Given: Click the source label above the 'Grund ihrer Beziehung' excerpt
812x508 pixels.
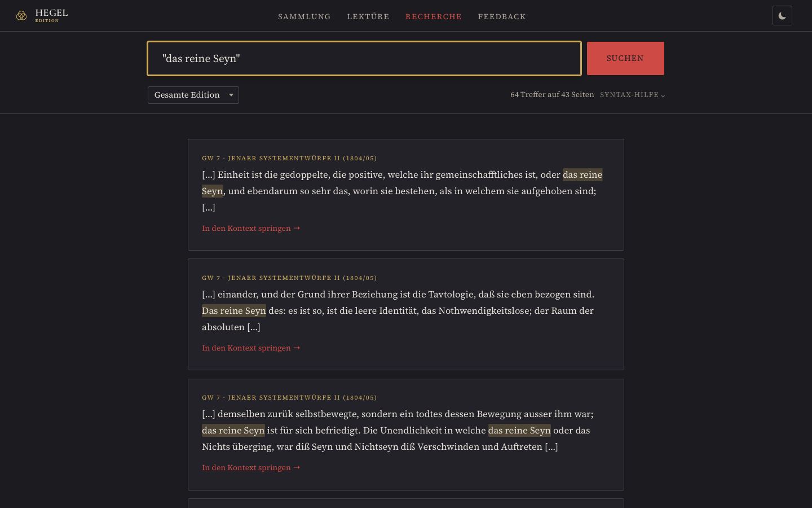Looking at the screenshot, I should tap(289, 278).
